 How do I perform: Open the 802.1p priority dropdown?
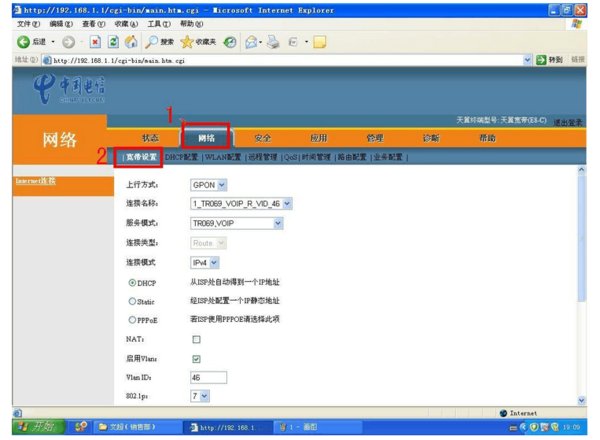200,396
